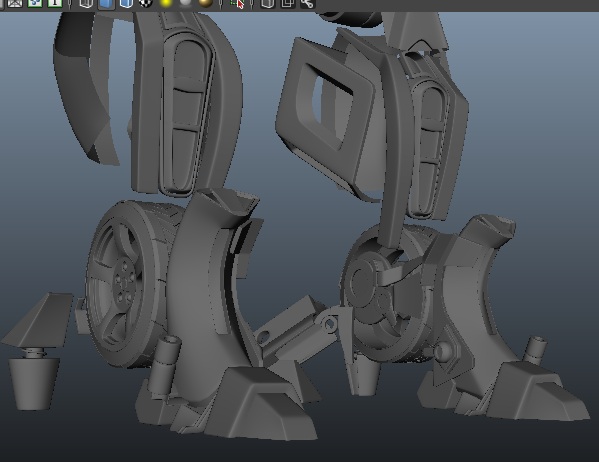Toggle shadows grey sphere icon
This screenshot has height=462, width=599.
[186, 3]
